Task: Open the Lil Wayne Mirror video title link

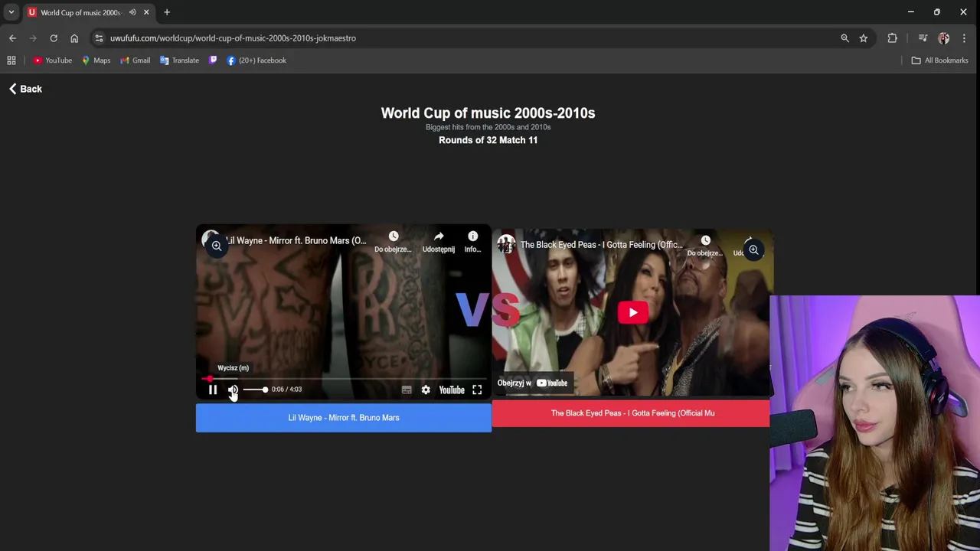Action: click(296, 240)
